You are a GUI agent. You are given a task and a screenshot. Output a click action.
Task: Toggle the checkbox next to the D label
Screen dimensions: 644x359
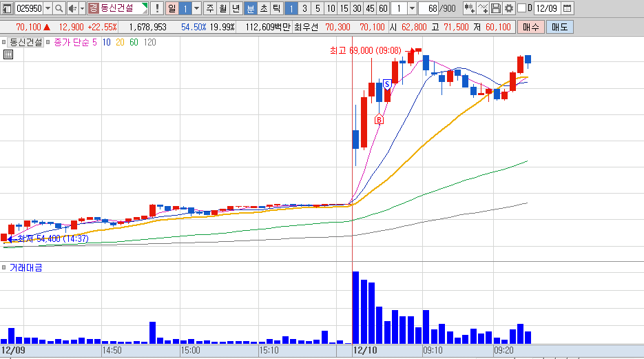click(521, 8)
